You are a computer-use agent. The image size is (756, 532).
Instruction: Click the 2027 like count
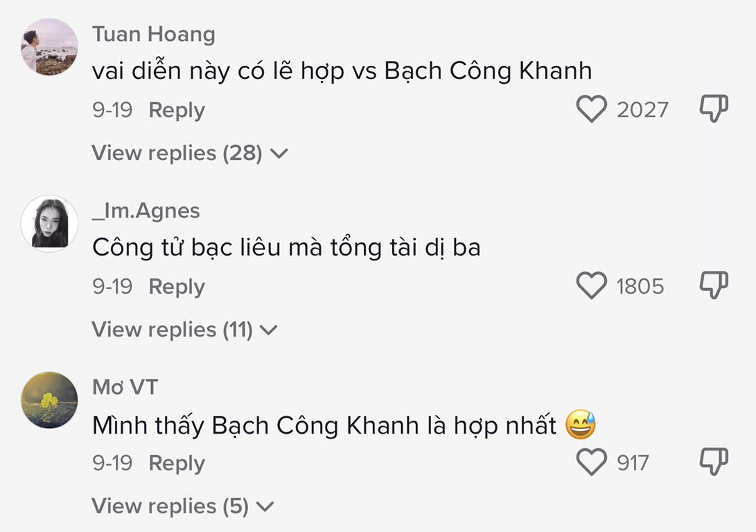[x=642, y=110]
